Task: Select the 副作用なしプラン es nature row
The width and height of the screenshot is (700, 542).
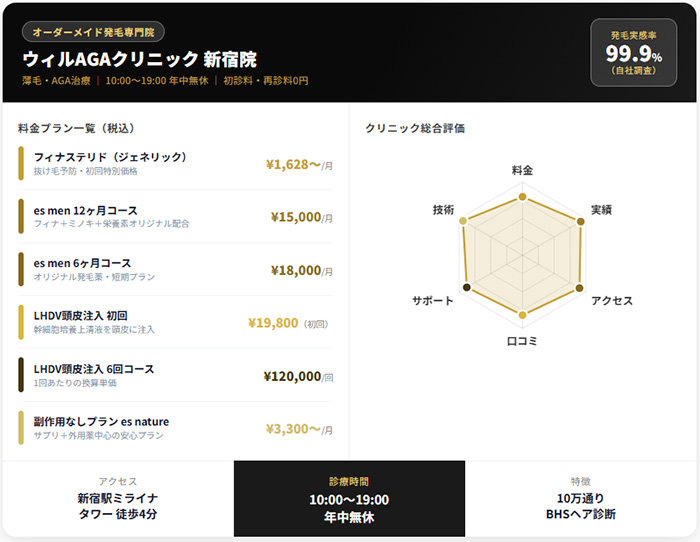Action: [175, 428]
